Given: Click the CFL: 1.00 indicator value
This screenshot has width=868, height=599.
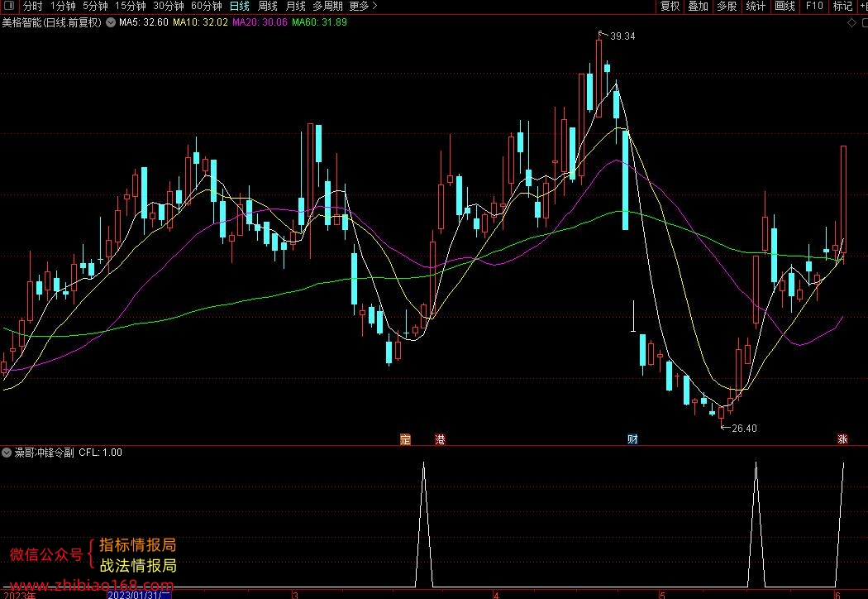Looking at the screenshot, I should 100,453.
